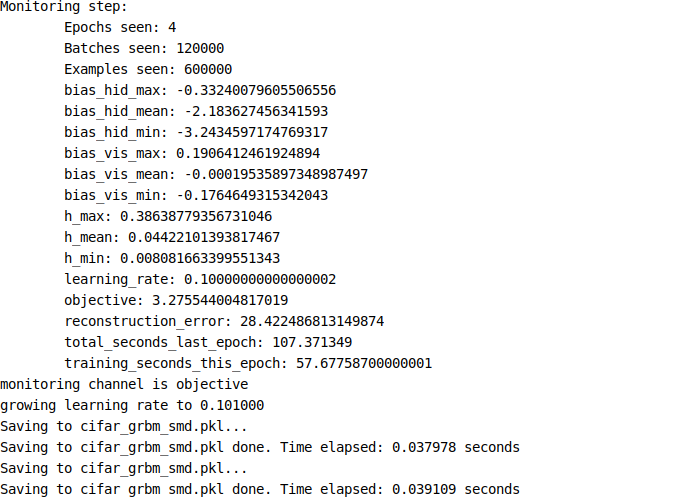
Task: Click the bias_vis_max value line
Action: coord(192,153)
